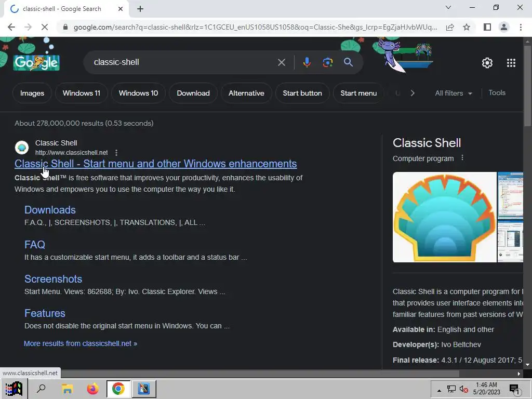Open the Chrome side panel
This screenshot has width=532, height=399.
tap(487, 27)
